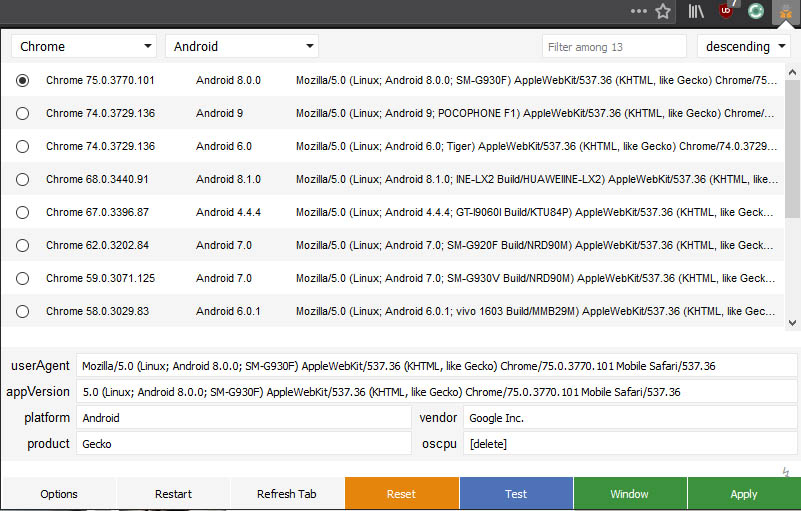The image size is (801, 511).
Task: Click the Restart button
Action: (174, 494)
